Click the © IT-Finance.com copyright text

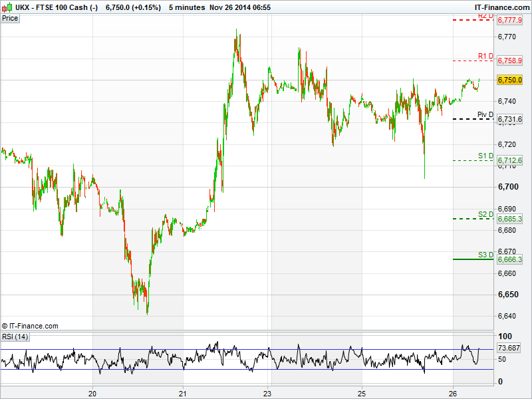pos(30,326)
